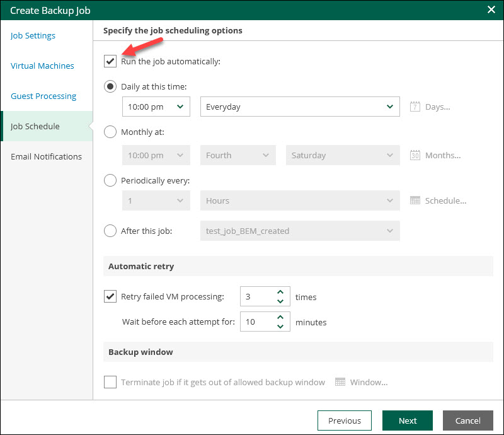504x435 pixels.
Task: Open the Everyday days dropdown
Action: 300,107
